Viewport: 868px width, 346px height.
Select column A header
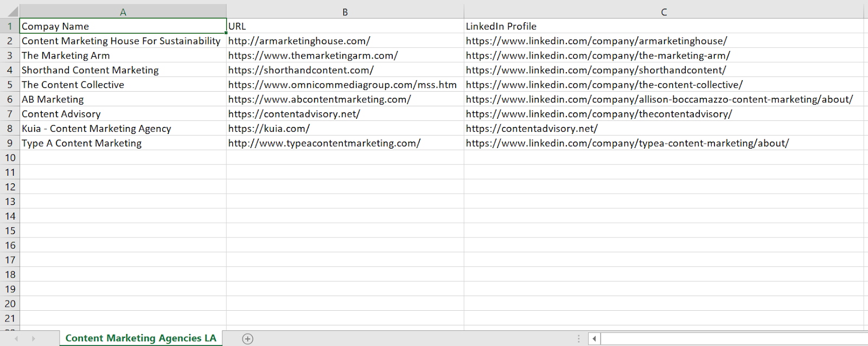[123, 11]
